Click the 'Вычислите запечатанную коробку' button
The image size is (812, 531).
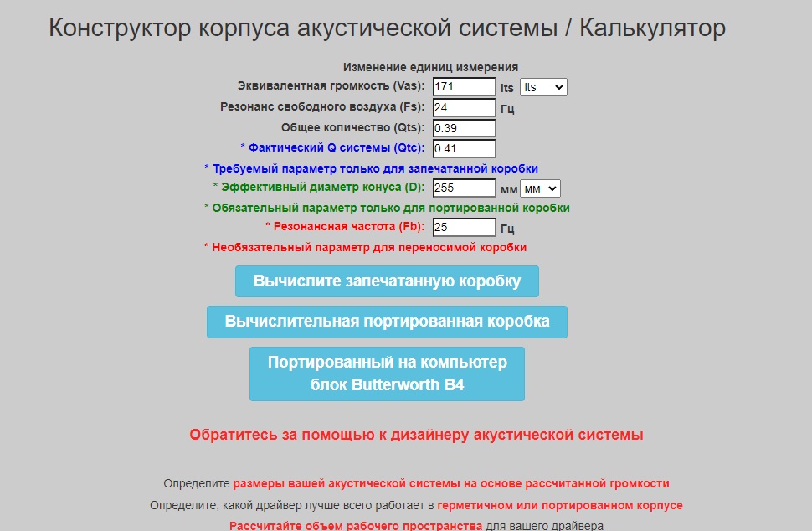387,281
